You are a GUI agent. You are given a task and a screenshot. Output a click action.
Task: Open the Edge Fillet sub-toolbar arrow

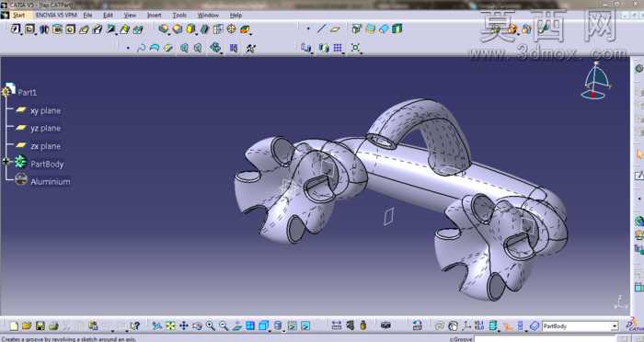[169, 34]
